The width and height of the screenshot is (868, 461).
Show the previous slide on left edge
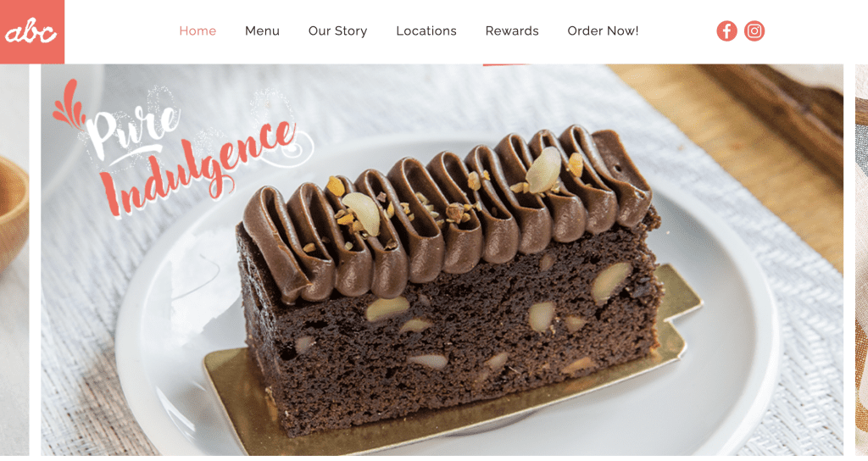point(14,259)
